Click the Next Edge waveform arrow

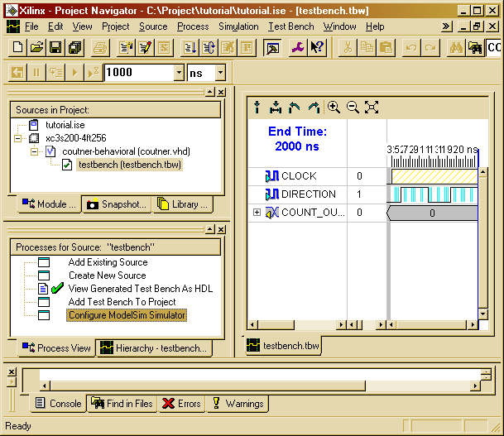314,107
